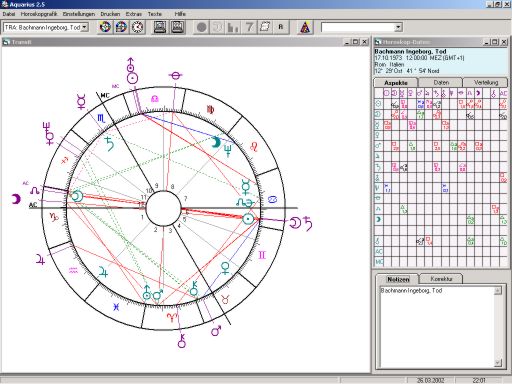
Task: Click the gray circle toolbar icon
Action: point(201,27)
